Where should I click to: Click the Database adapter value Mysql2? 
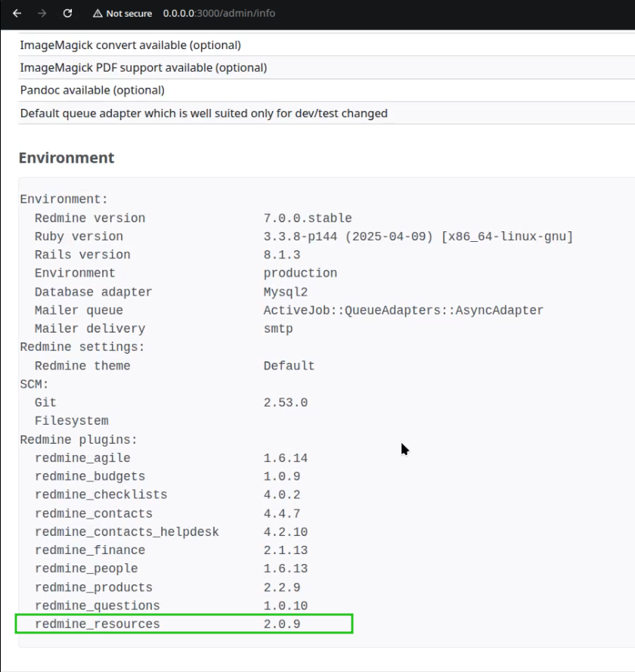point(285,293)
